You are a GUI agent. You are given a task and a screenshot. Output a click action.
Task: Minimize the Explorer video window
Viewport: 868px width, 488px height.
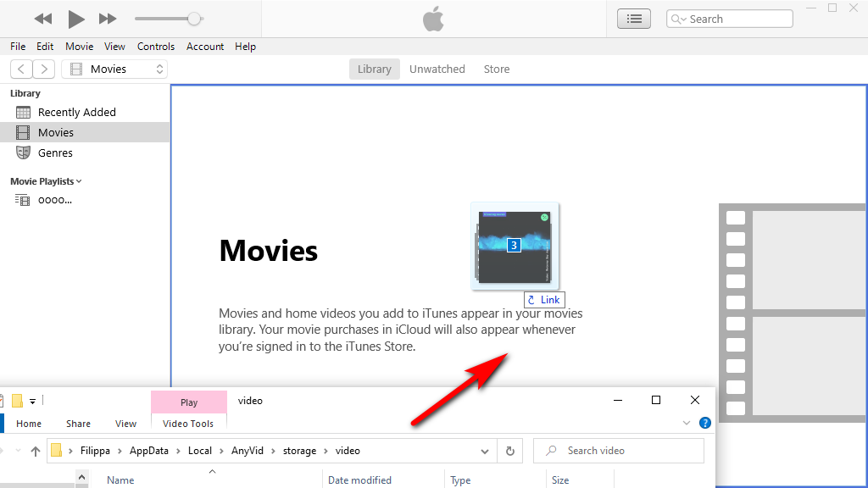tap(618, 400)
